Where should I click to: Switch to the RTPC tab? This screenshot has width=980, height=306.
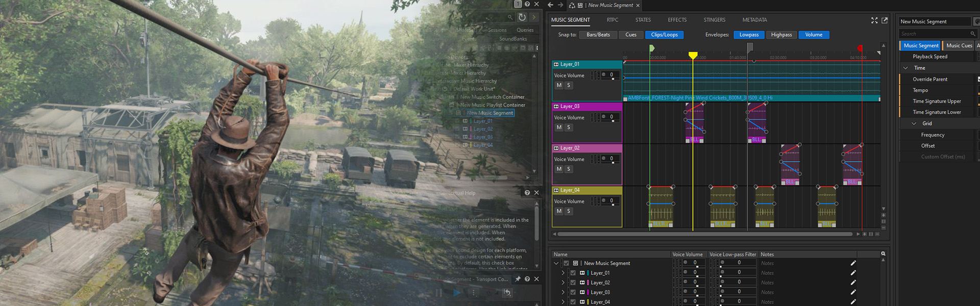(x=612, y=20)
